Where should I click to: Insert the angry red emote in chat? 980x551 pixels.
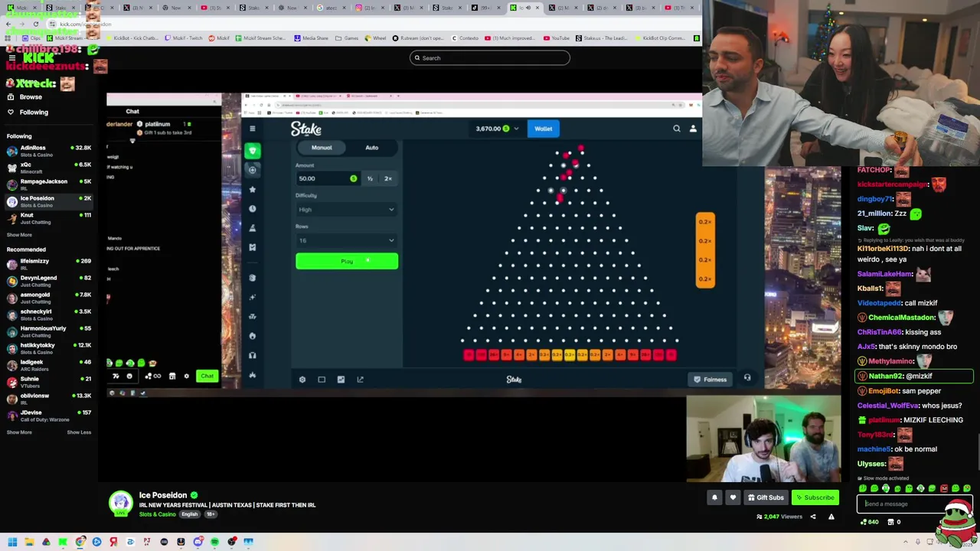[943, 488]
